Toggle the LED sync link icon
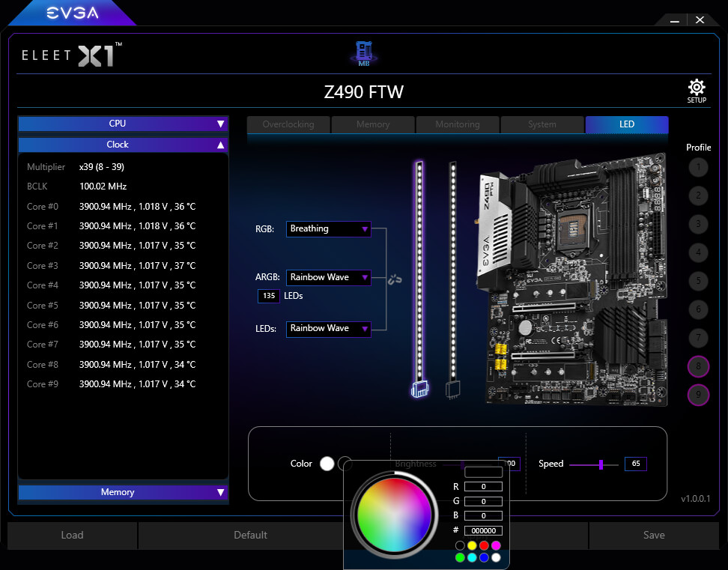Image resolution: width=728 pixels, height=570 pixels. coord(395,279)
